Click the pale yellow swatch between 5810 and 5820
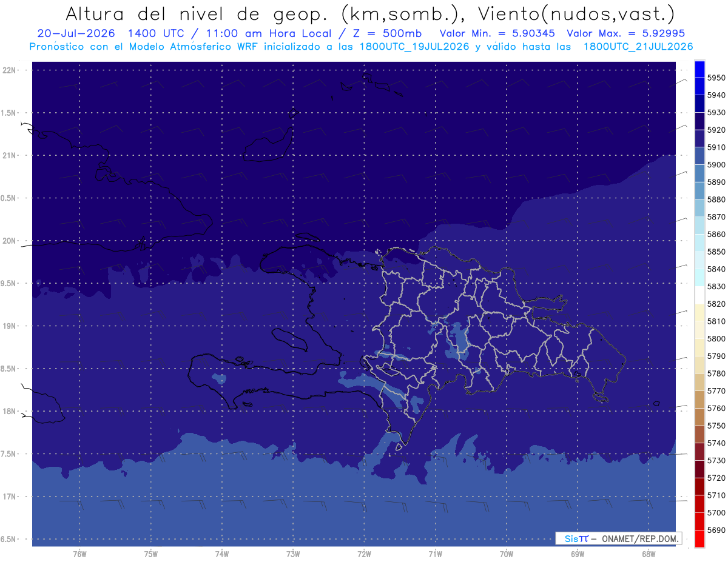The width and height of the screenshot is (728, 562). (x=699, y=313)
